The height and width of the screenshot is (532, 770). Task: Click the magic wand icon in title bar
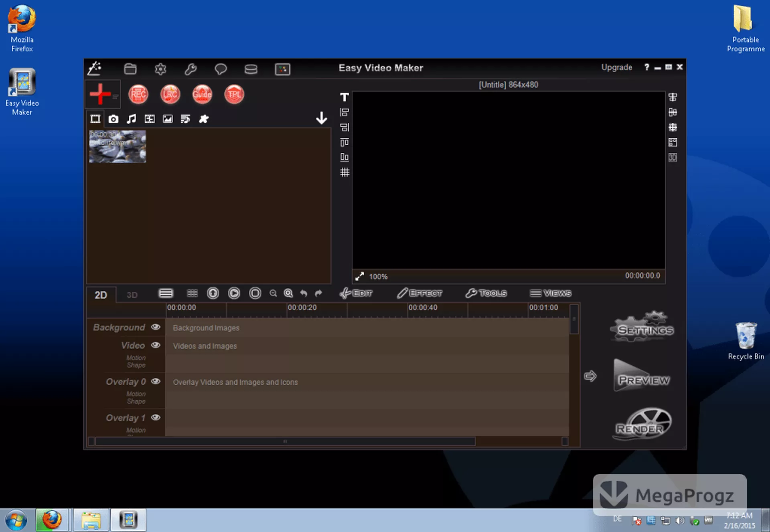pos(95,69)
